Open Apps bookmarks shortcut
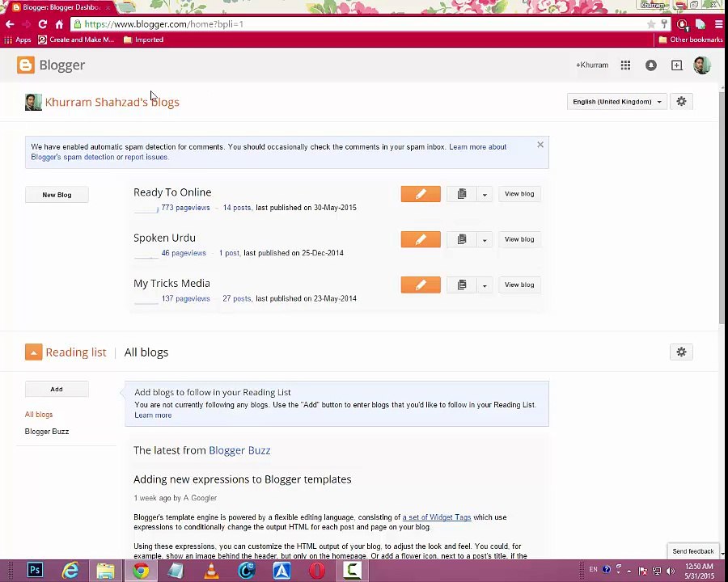728x582 pixels. tap(18, 40)
